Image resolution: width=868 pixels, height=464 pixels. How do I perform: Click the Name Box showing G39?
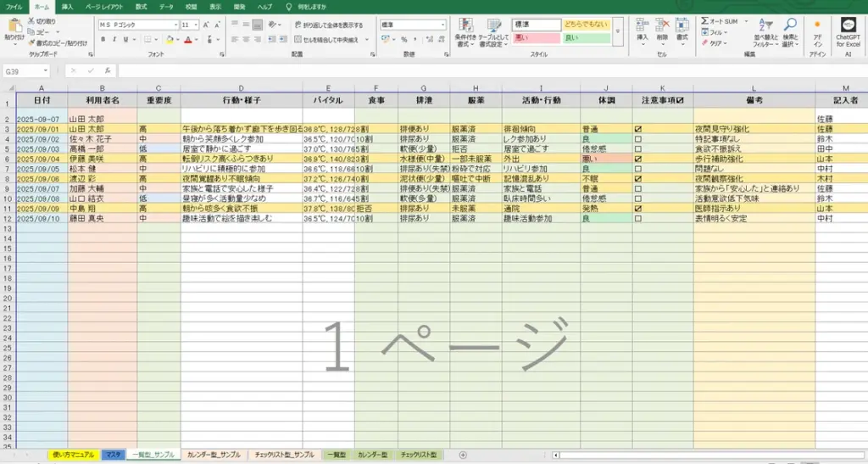34,71
